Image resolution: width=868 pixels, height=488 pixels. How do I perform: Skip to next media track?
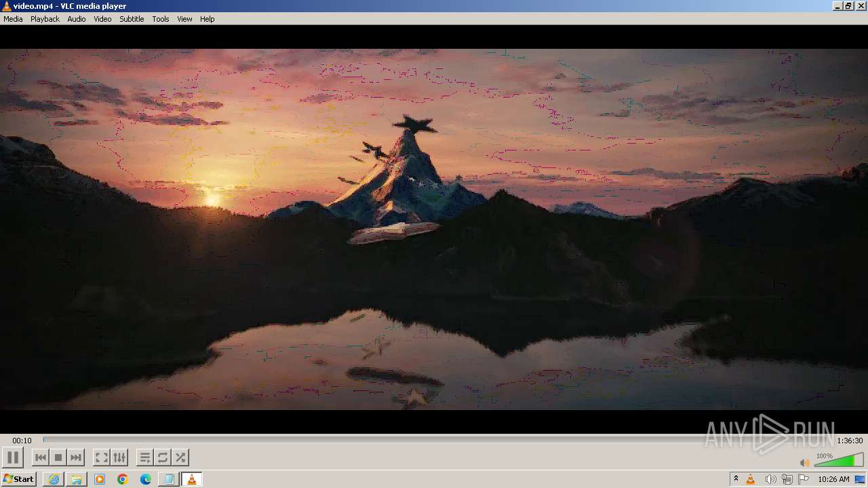coord(76,457)
